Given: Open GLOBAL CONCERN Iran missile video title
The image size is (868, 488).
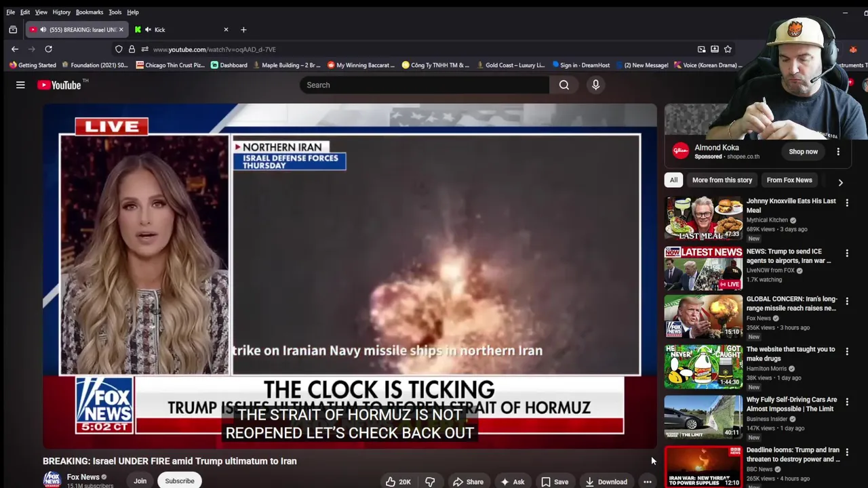Looking at the screenshot, I should click(x=792, y=303).
